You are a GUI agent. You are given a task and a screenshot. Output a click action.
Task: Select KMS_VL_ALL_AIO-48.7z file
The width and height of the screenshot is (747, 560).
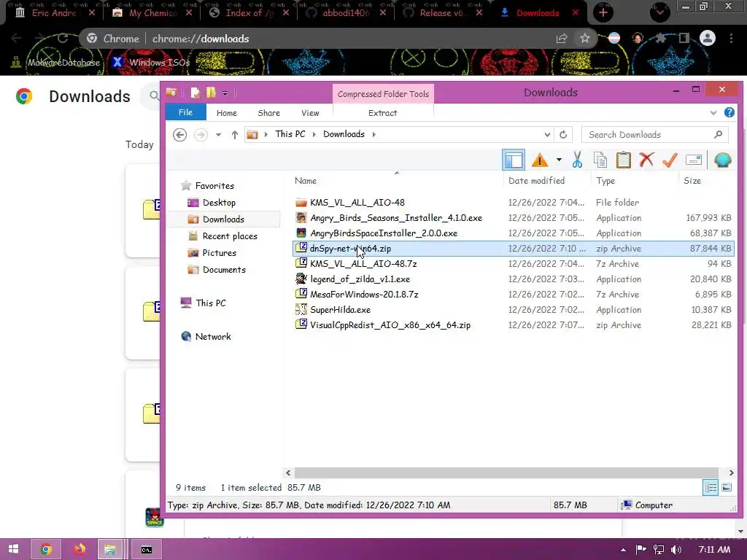pyautogui.click(x=363, y=263)
